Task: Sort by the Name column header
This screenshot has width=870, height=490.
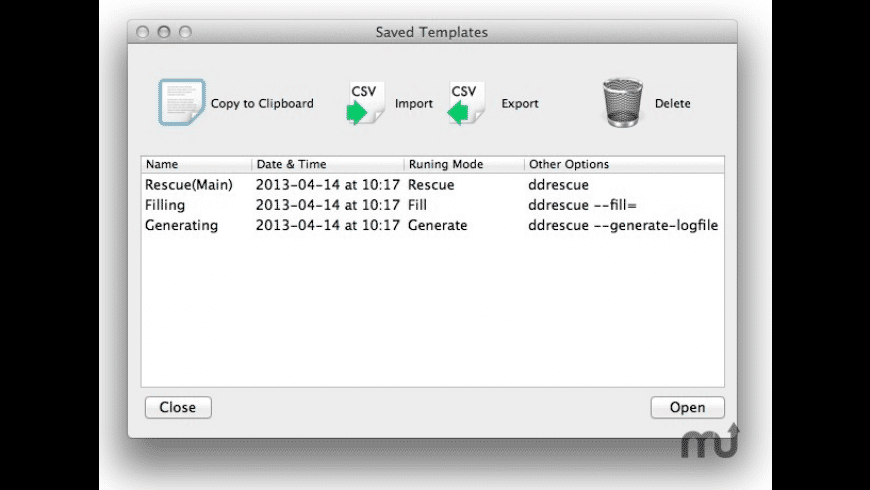Action: (x=196, y=164)
